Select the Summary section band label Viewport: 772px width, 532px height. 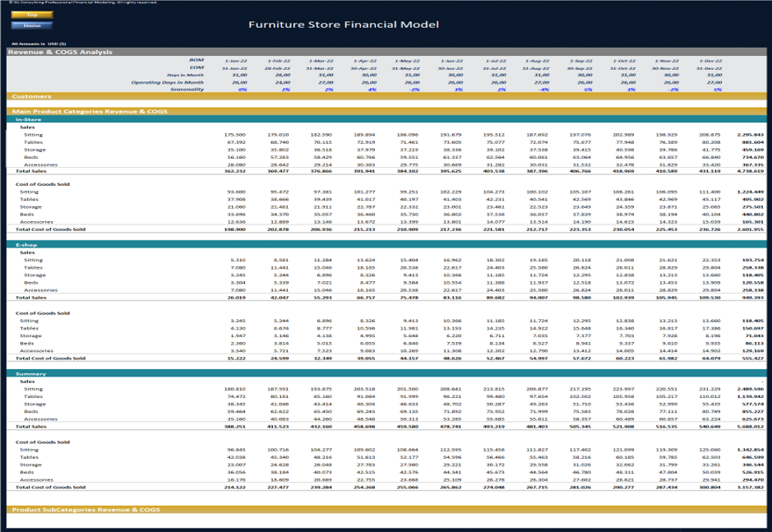(x=30, y=374)
